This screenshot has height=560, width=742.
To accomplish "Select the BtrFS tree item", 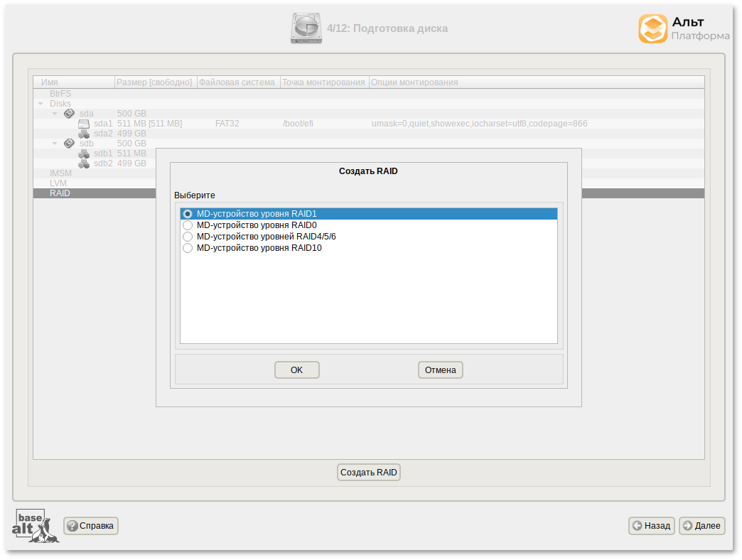I will click(60, 94).
